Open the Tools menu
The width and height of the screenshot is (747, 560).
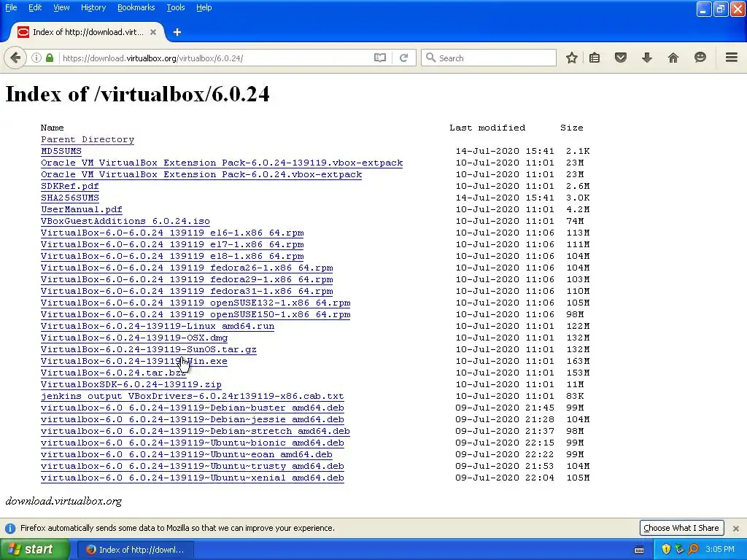175,7
